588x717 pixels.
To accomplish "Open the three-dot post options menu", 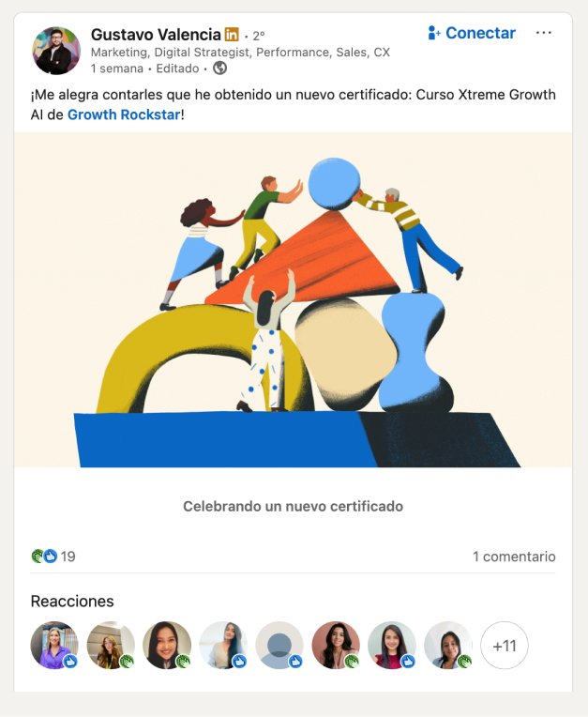I will (x=543, y=33).
